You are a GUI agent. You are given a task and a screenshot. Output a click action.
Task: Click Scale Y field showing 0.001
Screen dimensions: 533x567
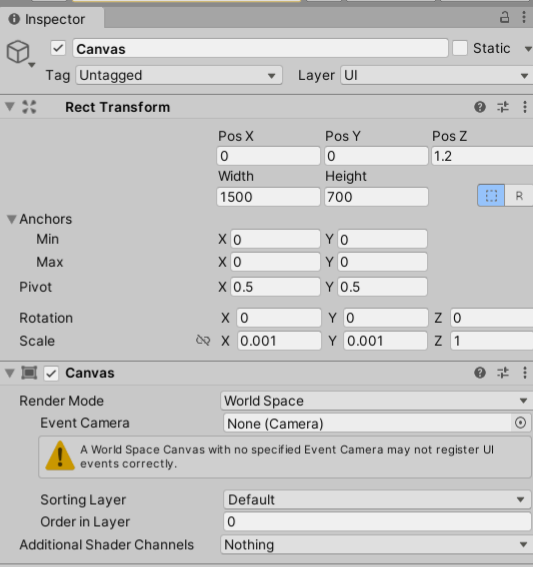coord(386,341)
